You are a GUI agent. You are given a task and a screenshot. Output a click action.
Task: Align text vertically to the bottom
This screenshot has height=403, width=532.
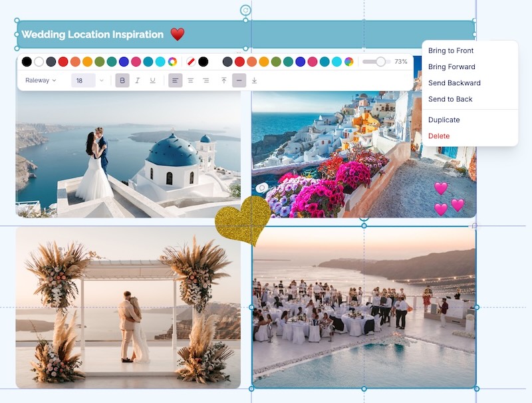pyautogui.click(x=254, y=80)
